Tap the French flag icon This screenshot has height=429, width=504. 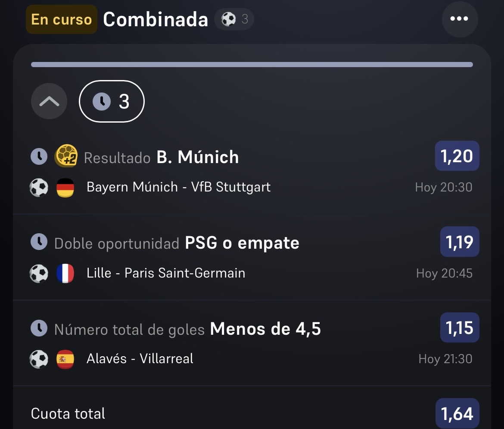coord(65,273)
